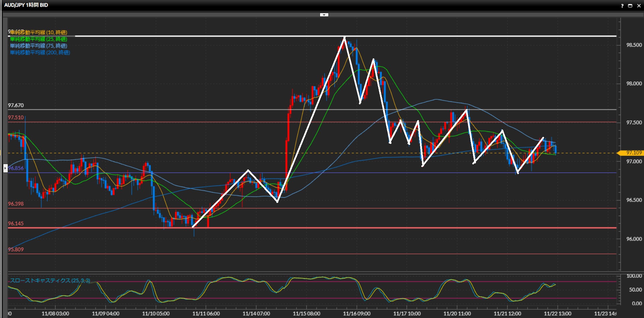The height and width of the screenshot is (318, 644).
Task: Click the 98.500 price axis level
Action: (634, 45)
